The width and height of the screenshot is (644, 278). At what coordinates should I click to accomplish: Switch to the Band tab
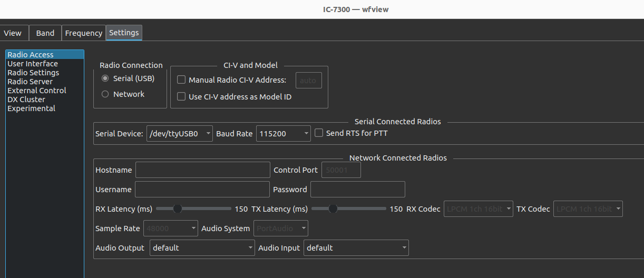click(45, 33)
